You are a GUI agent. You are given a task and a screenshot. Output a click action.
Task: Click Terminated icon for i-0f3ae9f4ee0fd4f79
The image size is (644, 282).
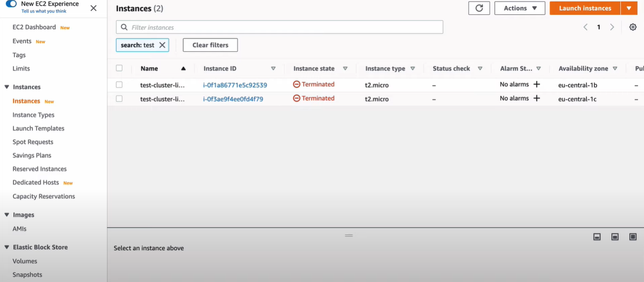pos(297,98)
